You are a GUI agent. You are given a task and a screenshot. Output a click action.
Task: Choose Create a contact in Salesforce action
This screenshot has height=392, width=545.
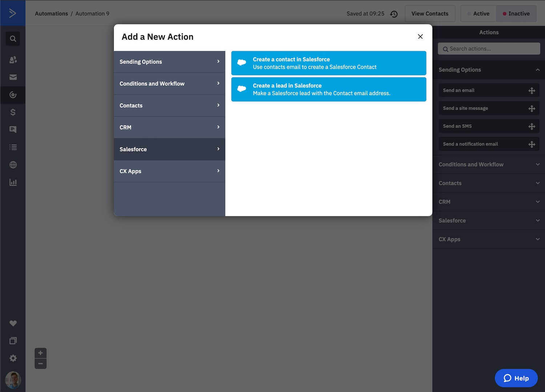[328, 63]
